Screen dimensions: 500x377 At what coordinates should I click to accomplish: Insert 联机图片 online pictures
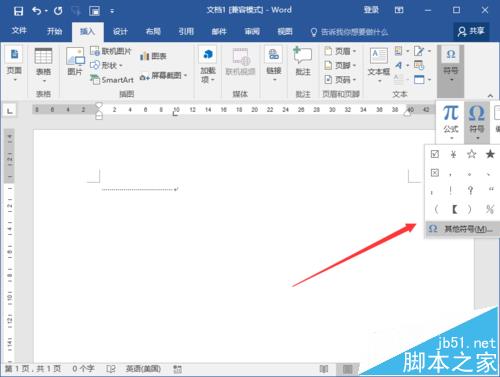[111, 51]
